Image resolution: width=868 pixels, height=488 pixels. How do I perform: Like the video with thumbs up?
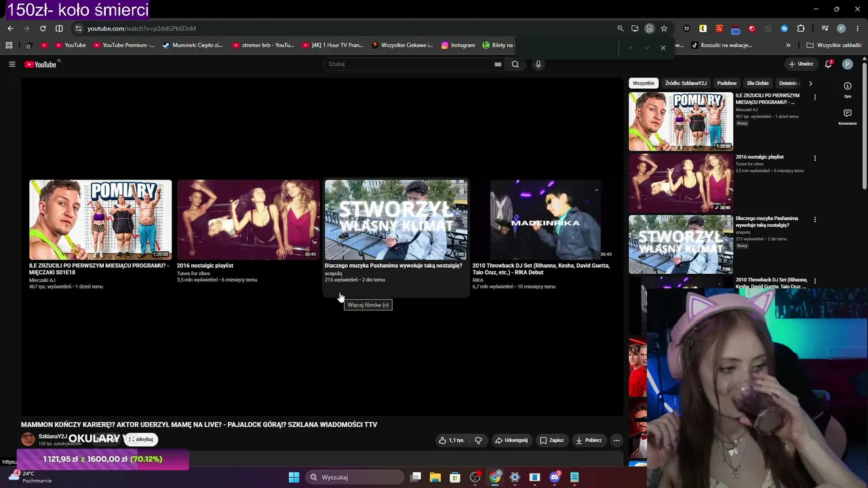[x=451, y=440]
